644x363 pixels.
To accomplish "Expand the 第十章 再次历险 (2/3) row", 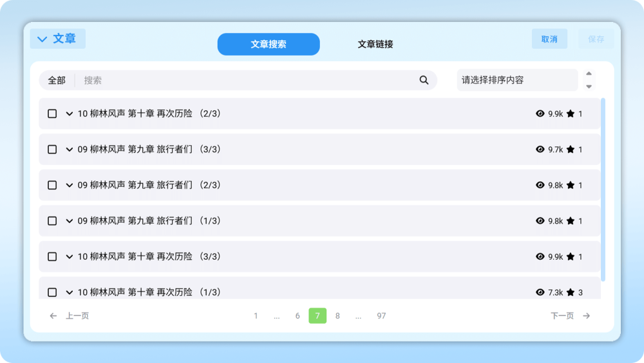I will (x=70, y=114).
